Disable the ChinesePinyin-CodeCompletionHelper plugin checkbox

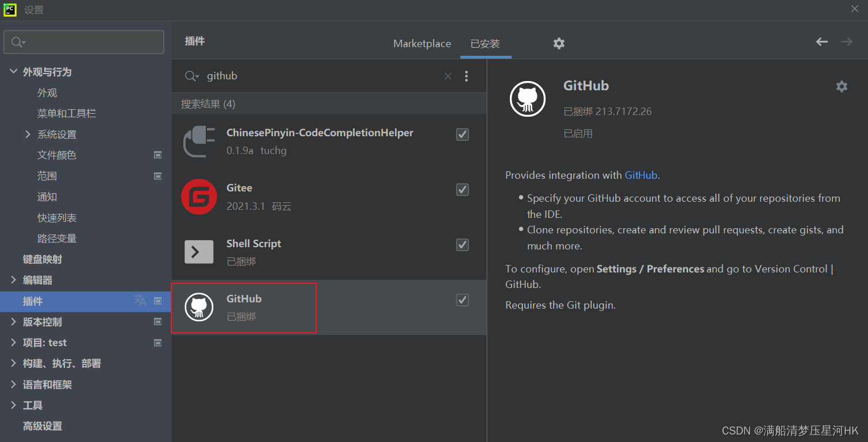462,134
